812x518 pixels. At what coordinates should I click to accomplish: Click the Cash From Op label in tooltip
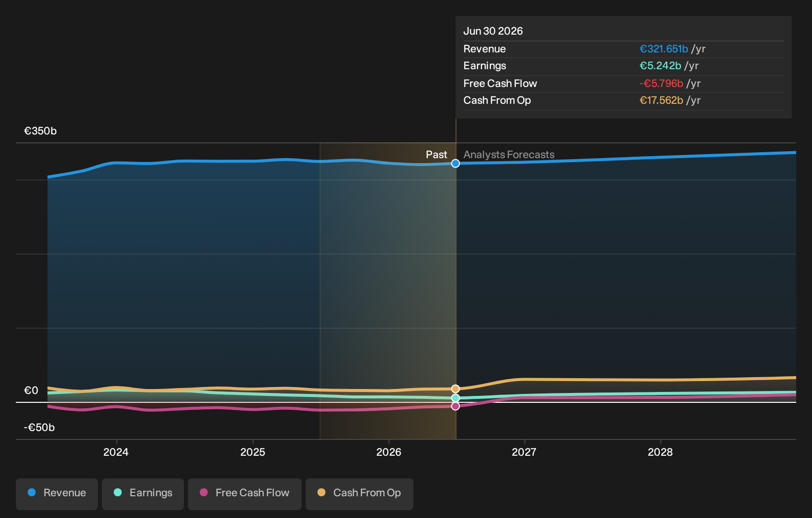click(x=497, y=100)
